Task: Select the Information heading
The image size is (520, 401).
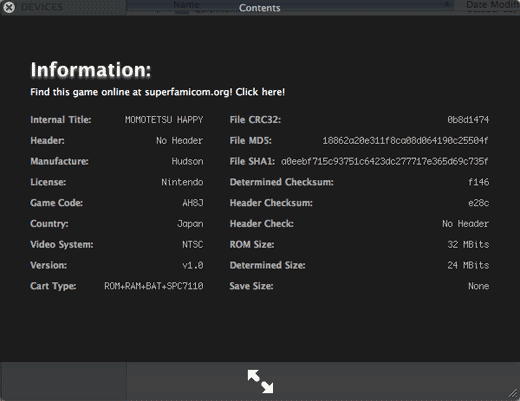Action: click(91, 69)
